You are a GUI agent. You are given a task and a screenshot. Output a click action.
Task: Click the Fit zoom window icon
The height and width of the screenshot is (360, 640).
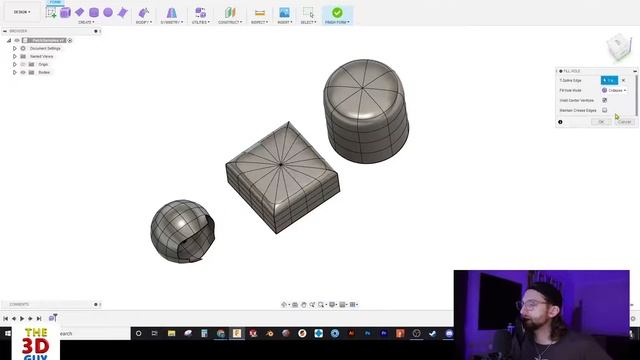321,304
